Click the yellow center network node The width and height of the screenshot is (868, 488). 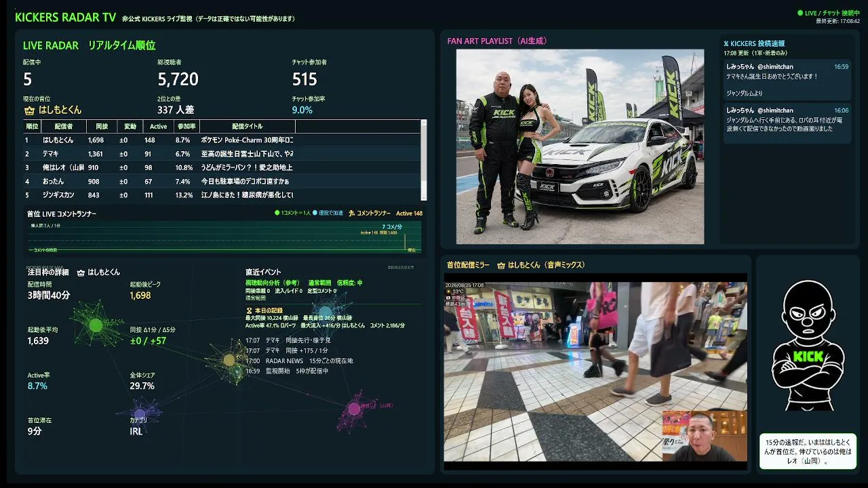coord(229,360)
